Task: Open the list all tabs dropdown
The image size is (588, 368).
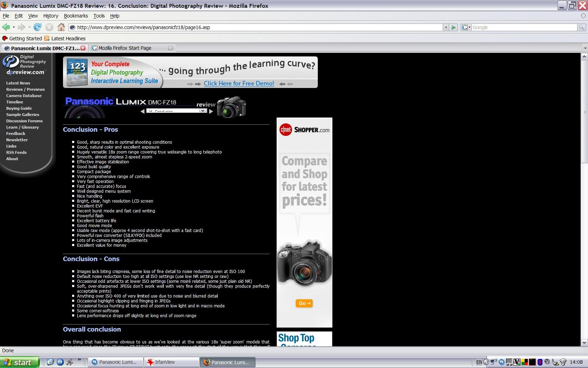Action: 585,48
